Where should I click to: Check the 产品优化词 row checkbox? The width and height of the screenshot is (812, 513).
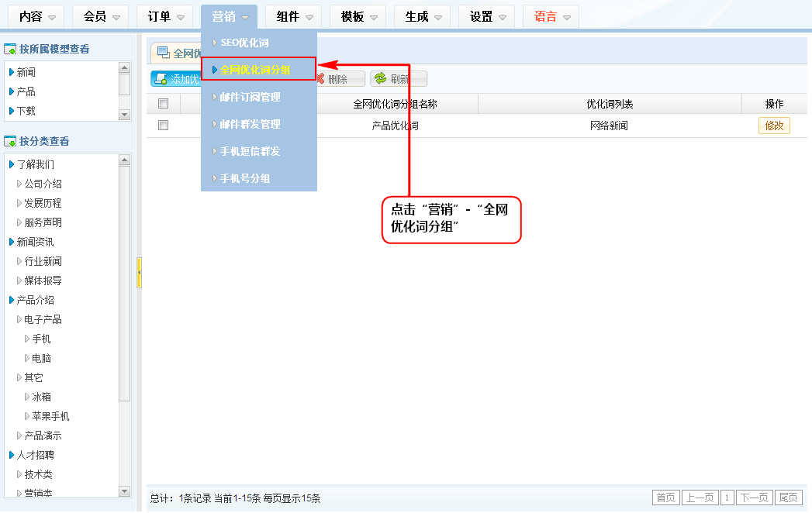tap(163, 125)
